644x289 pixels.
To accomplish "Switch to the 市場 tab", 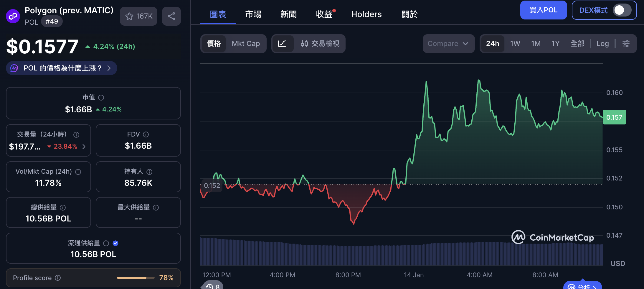I will point(253,14).
